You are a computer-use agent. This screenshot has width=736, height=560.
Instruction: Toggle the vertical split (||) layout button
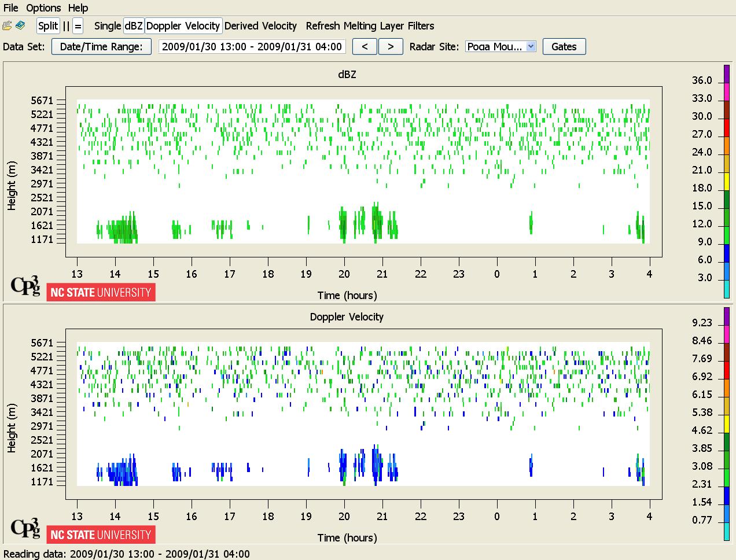[x=66, y=26]
